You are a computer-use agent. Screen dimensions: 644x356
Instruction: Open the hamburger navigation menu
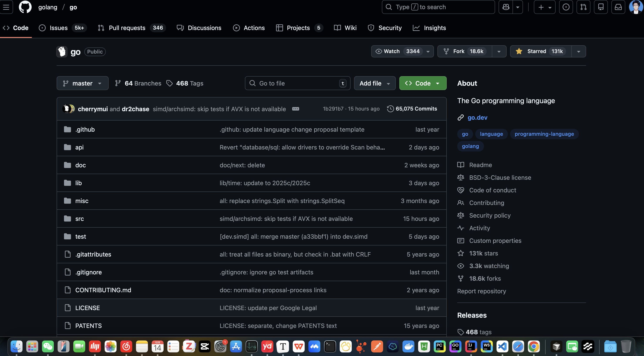(x=6, y=7)
